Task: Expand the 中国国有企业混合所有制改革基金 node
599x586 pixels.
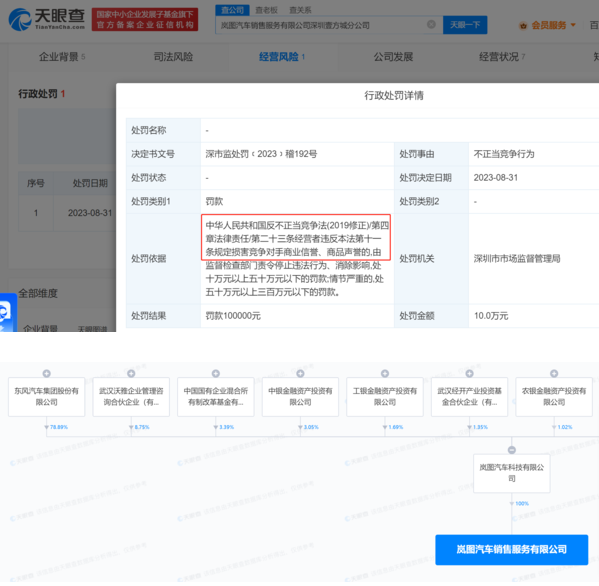Action: (215, 373)
